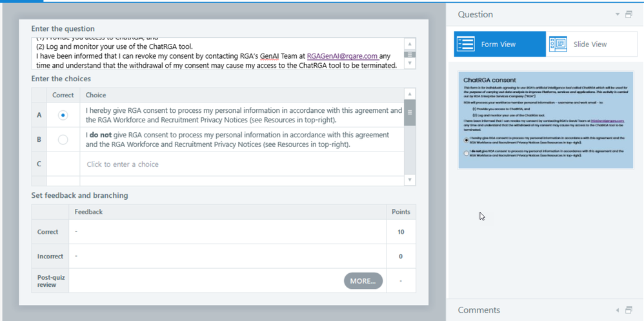Click the choices list scrollbar thumb

[x=410, y=113]
